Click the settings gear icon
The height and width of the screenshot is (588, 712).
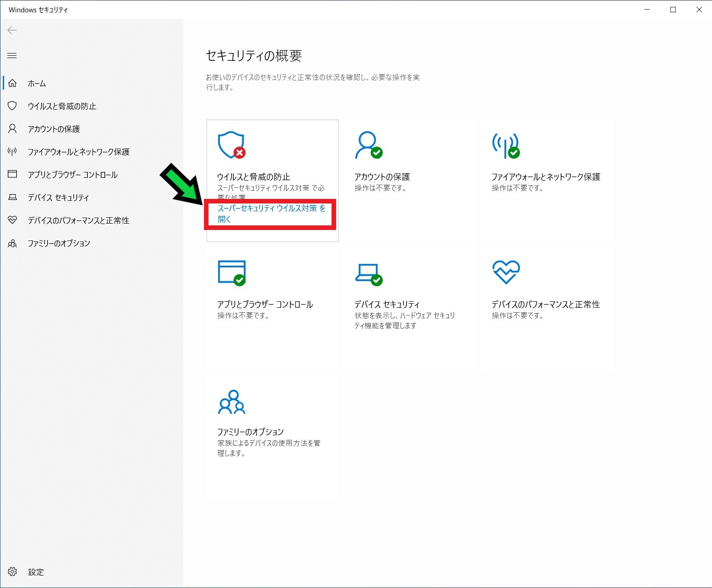pyautogui.click(x=12, y=572)
